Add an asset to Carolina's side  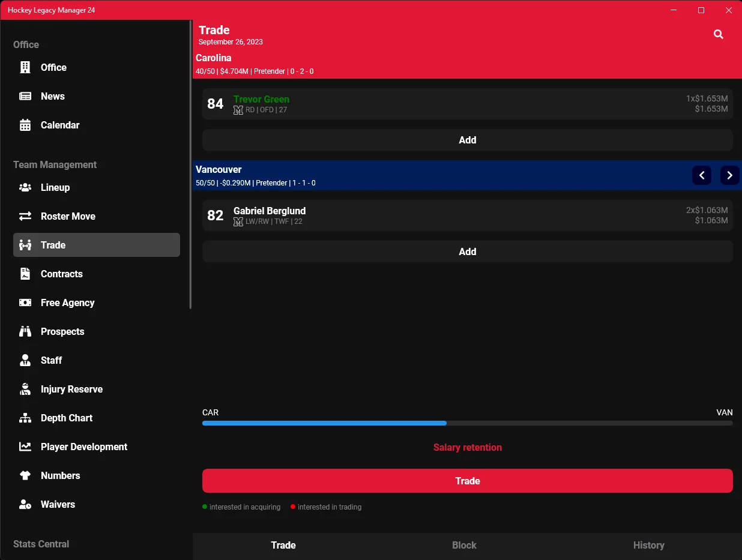click(468, 140)
